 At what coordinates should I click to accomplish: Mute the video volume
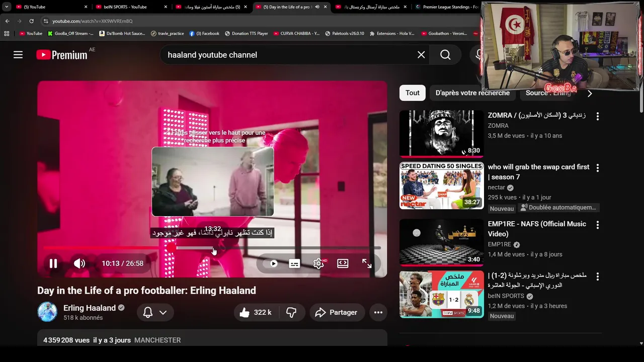79,263
